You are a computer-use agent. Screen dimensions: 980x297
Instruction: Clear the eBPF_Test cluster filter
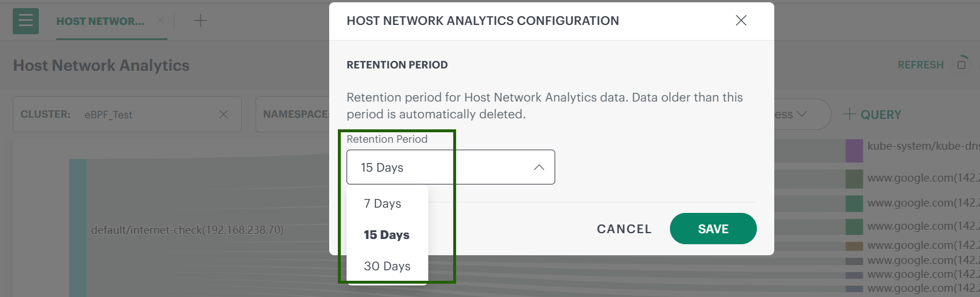(x=224, y=114)
